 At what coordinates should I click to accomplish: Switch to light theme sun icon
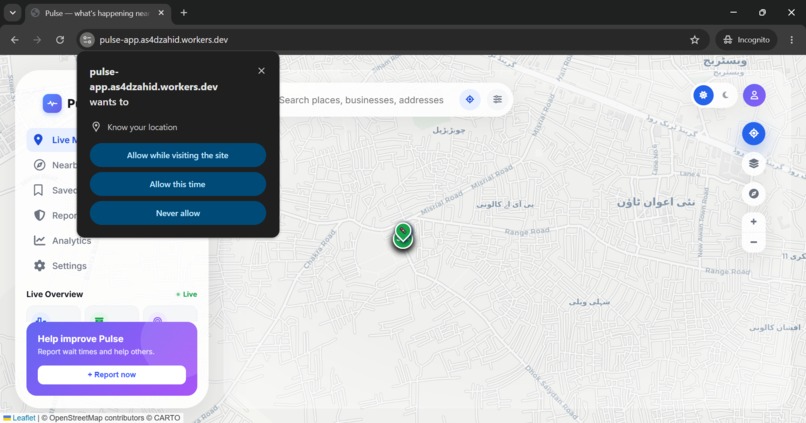coord(703,95)
